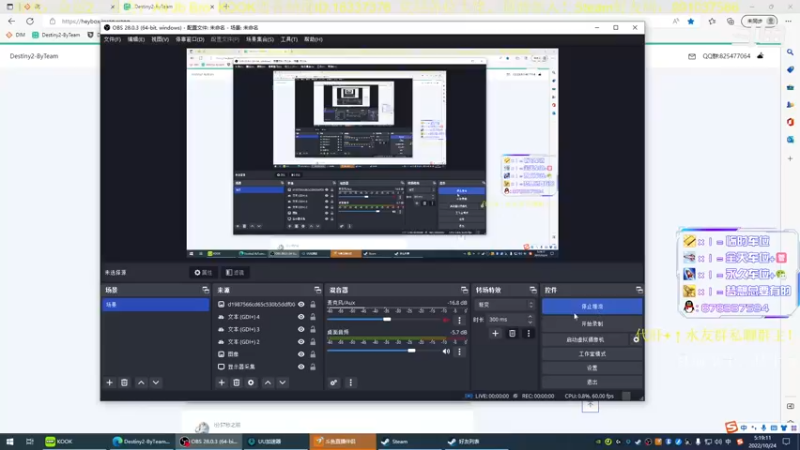
Task: Add a new source with plus icon
Action: [221, 383]
